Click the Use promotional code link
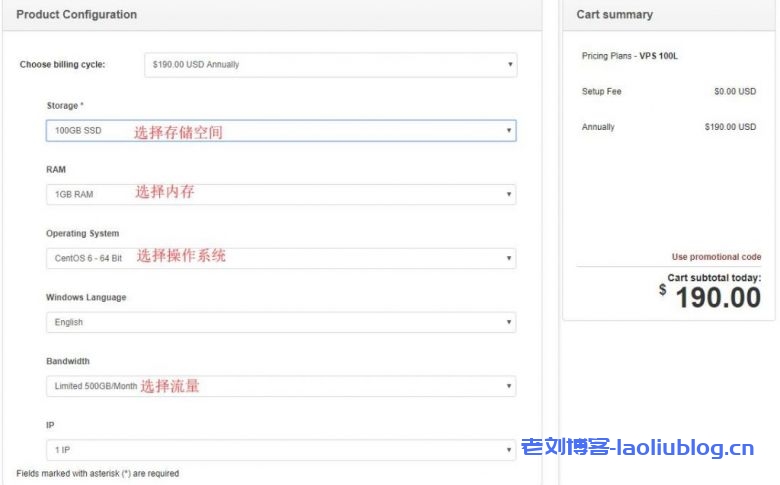This screenshot has height=485, width=780. (716, 257)
